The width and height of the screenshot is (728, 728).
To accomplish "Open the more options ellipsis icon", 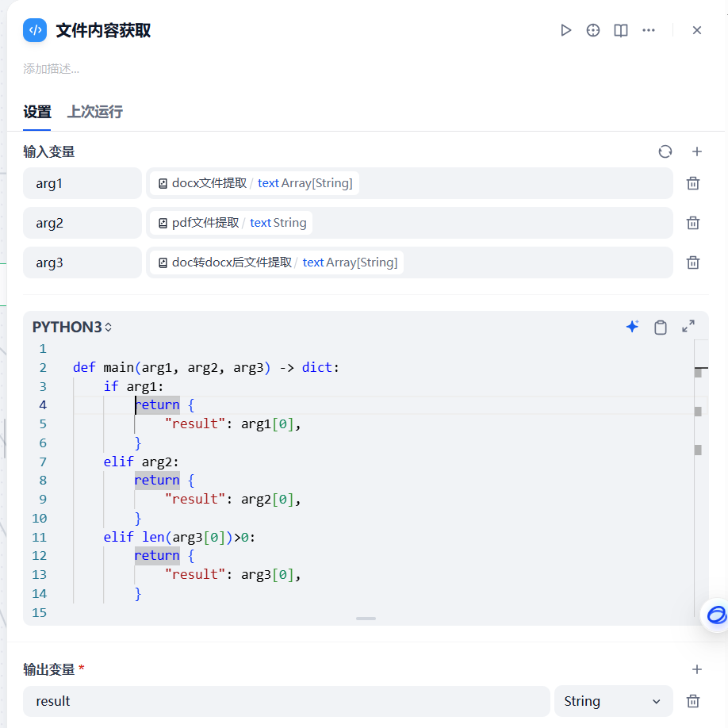I will [649, 30].
